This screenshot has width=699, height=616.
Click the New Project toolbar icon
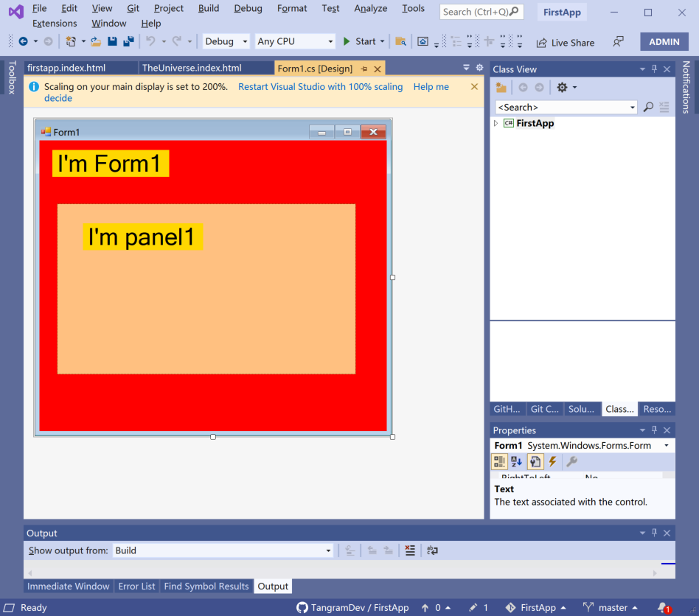coord(71,41)
